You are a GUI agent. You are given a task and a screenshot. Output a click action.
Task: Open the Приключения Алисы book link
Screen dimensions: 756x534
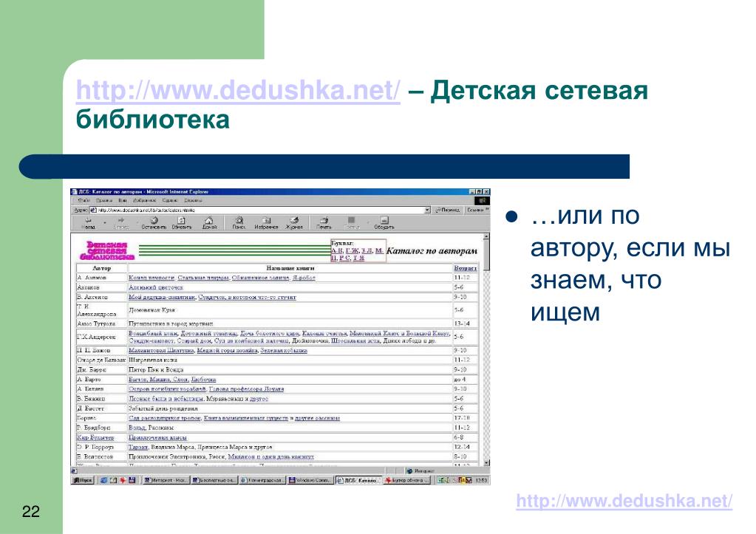point(157,437)
